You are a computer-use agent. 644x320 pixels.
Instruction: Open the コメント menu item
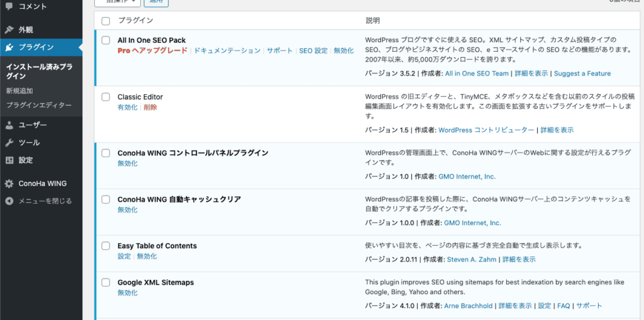click(x=33, y=7)
